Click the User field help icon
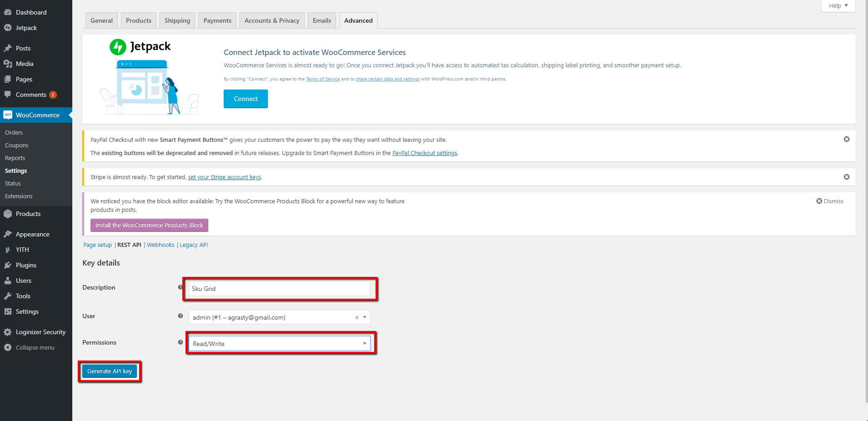 [x=181, y=316]
